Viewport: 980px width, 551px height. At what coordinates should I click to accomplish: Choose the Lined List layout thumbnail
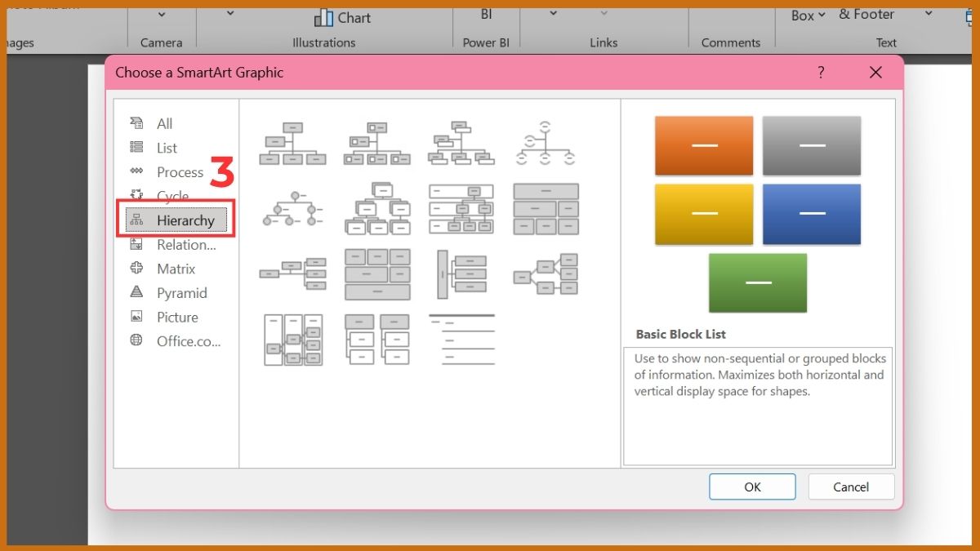[x=461, y=340]
